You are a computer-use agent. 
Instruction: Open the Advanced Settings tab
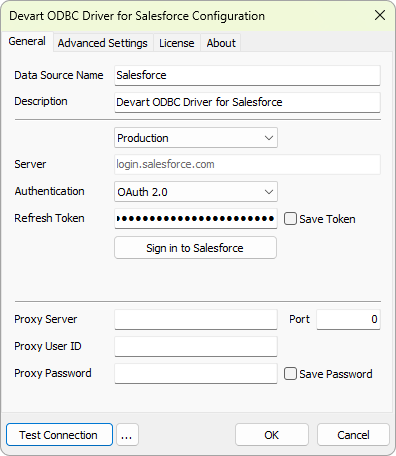coord(103,43)
